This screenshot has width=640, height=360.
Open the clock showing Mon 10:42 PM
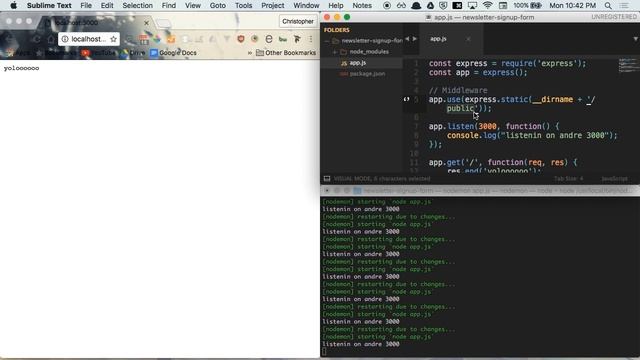(x=572, y=6)
